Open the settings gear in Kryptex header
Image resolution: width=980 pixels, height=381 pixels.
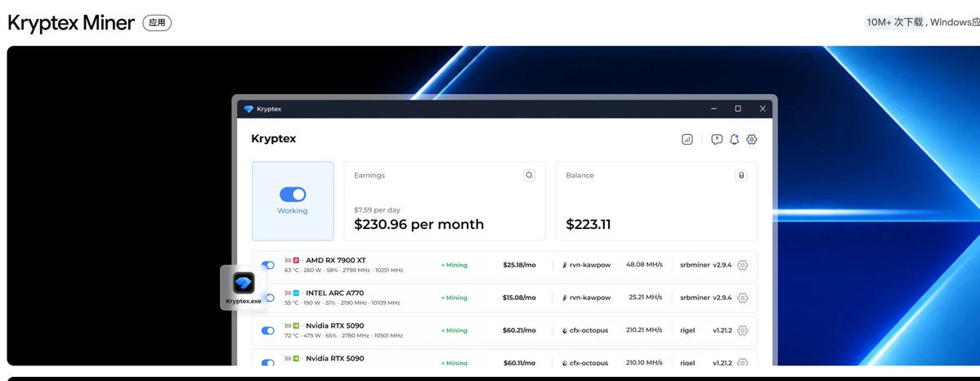[x=752, y=140]
